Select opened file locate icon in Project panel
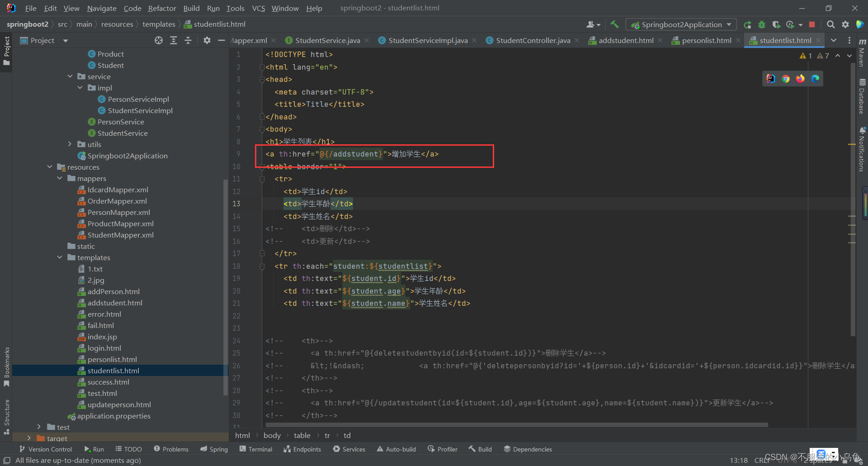 [x=159, y=40]
